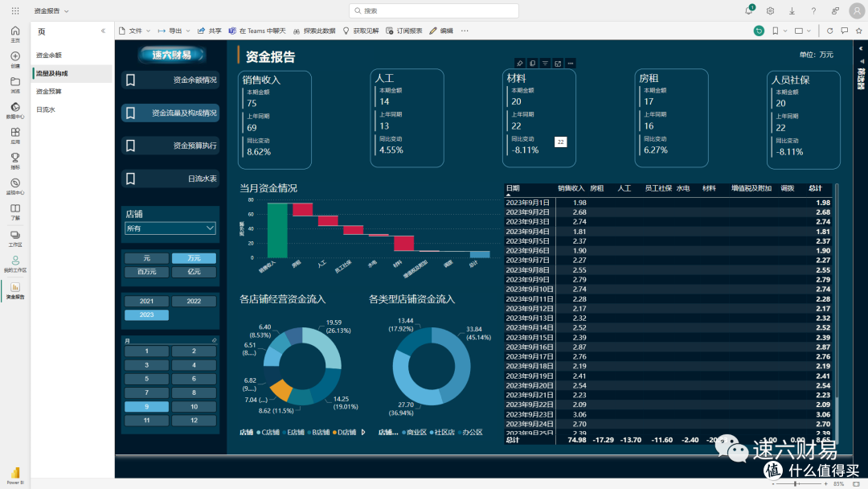Open 数据中心 Data hub icon

[x=15, y=110]
